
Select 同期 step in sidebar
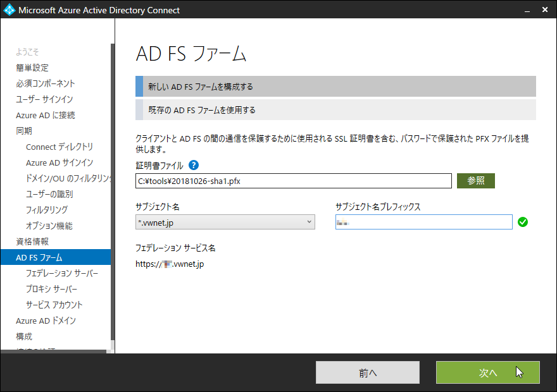tap(24, 131)
